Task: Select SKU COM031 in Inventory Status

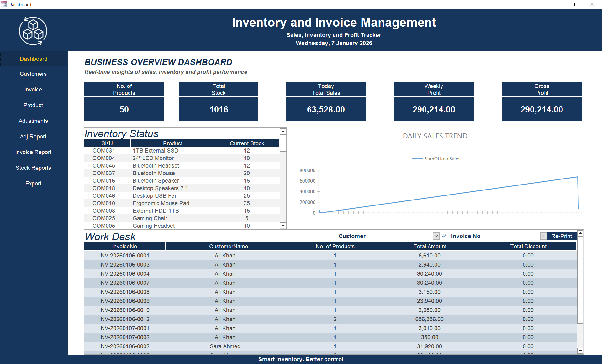Action: click(x=104, y=151)
